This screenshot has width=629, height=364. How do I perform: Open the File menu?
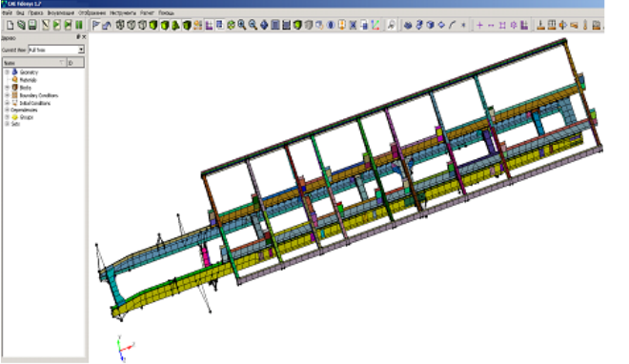(x=7, y=12)
